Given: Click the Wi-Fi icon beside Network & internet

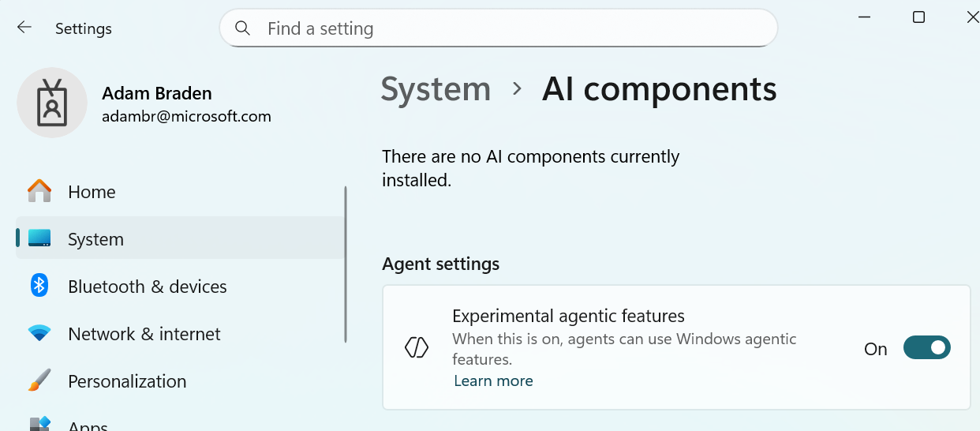Looking at the screenshot, I should [x=39, y=334].
